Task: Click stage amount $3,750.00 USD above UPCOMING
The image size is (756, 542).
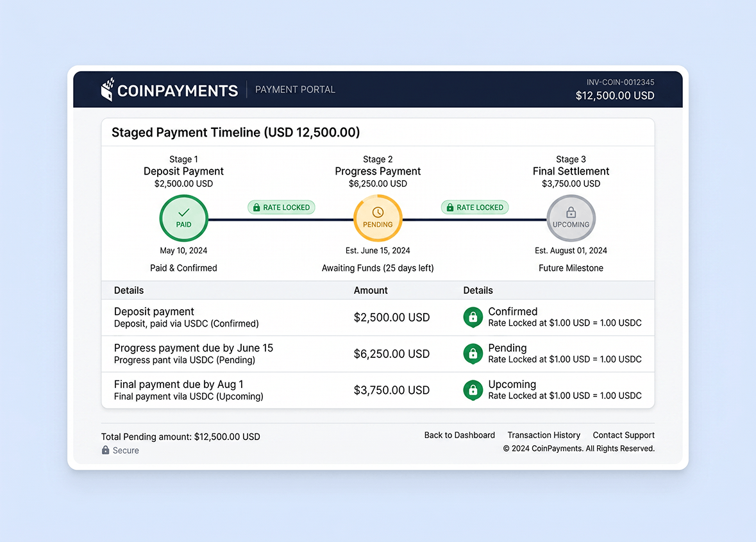Action: point(571,183)
